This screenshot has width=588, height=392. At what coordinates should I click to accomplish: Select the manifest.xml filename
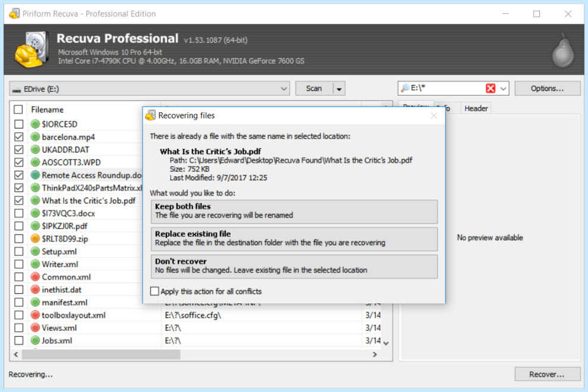pyautogui.click(x=64, y=302)
